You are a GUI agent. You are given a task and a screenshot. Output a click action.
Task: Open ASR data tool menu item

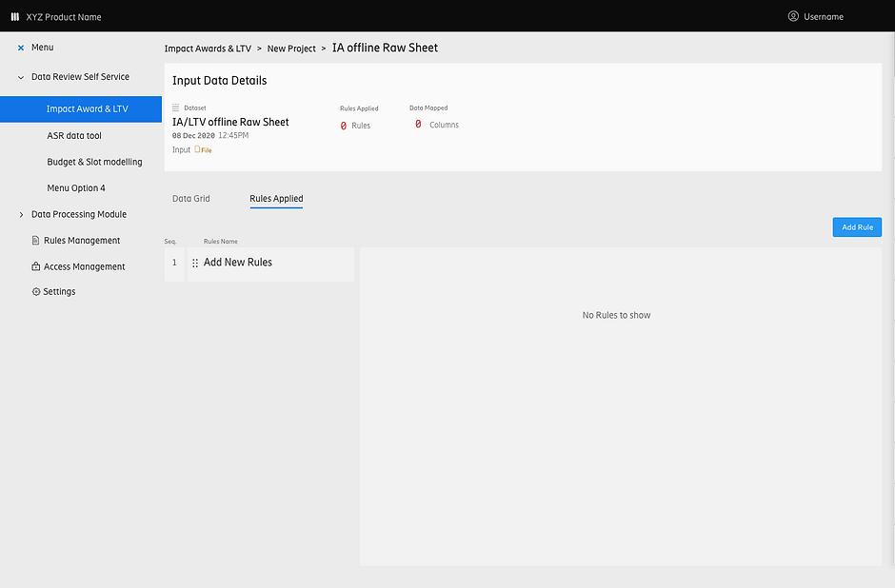[74, 136]
